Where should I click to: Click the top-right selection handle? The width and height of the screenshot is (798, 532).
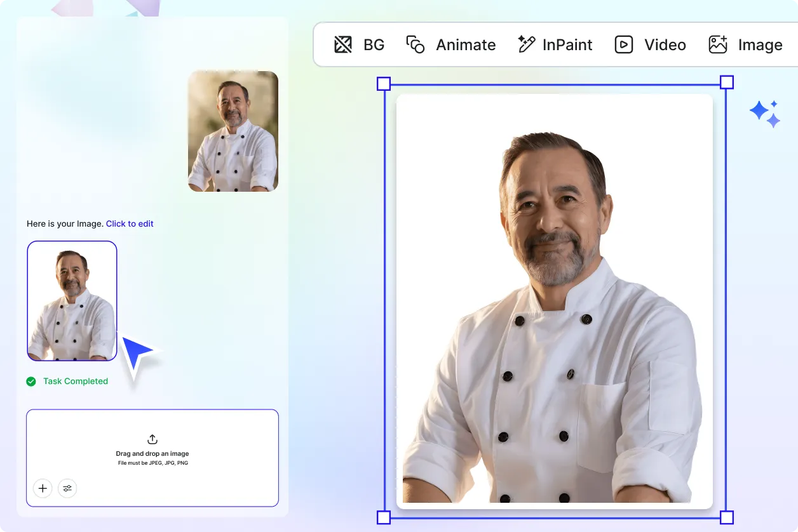pos(727,82)
